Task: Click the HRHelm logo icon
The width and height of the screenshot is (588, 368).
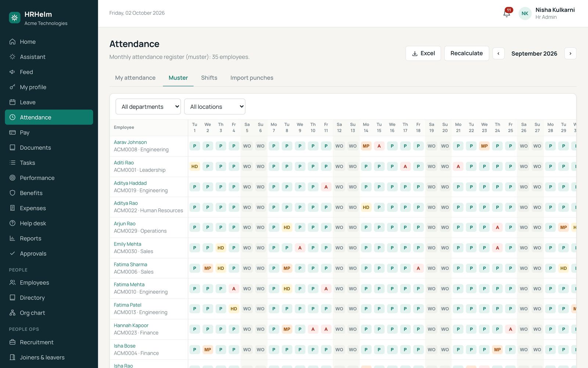Action: (15, 17)
